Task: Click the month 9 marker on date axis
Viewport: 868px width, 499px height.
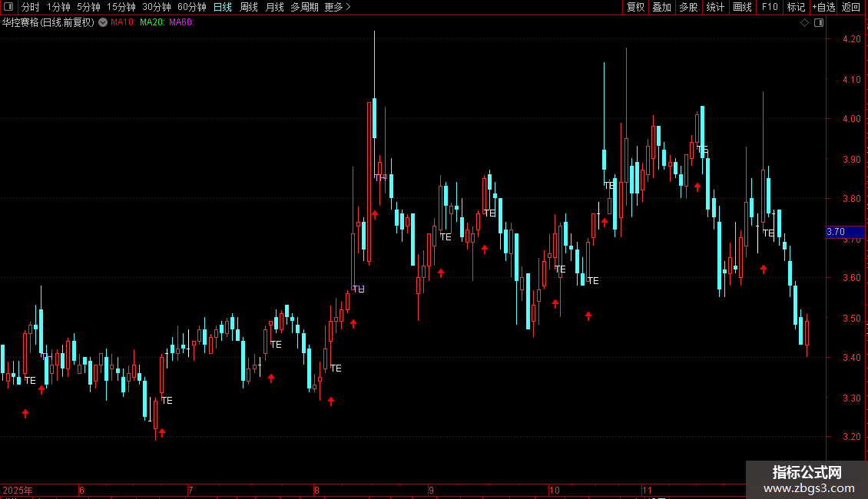Action: coord(431,490)
